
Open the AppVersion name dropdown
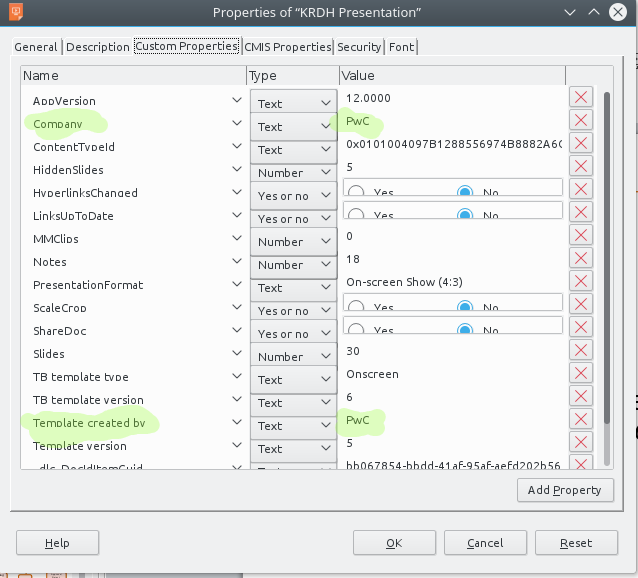[237, 100]
